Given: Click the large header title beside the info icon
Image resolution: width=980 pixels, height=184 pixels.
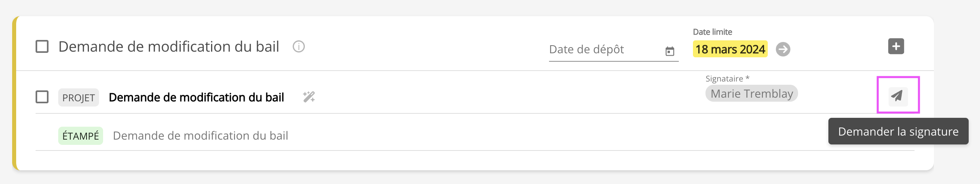Looking at the screenshot, I should (x=169, y=47).
